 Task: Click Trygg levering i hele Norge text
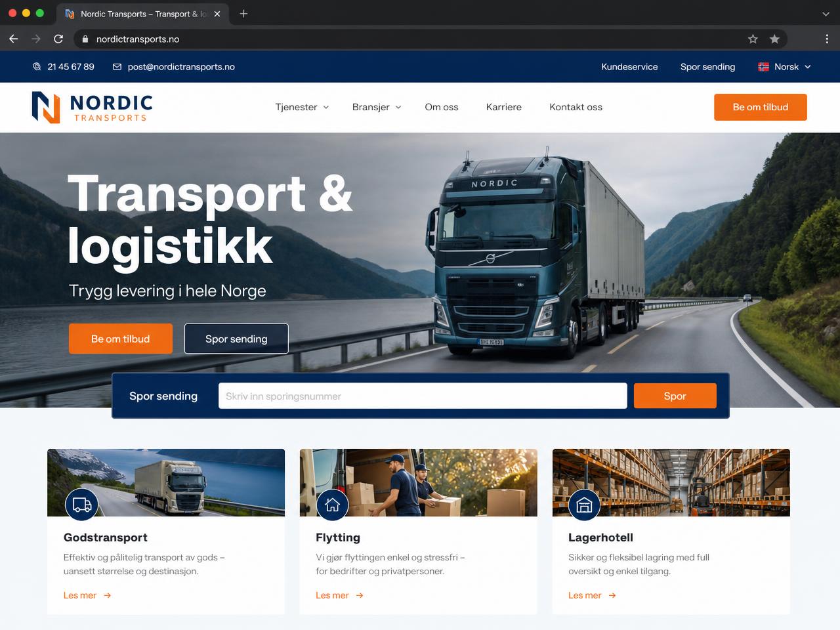(167, 291)
